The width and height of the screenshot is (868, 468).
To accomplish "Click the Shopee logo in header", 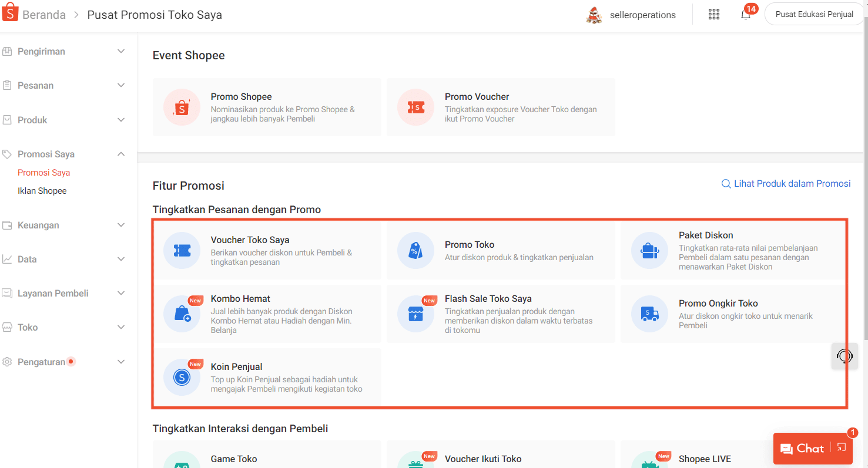I will point(10,14).
